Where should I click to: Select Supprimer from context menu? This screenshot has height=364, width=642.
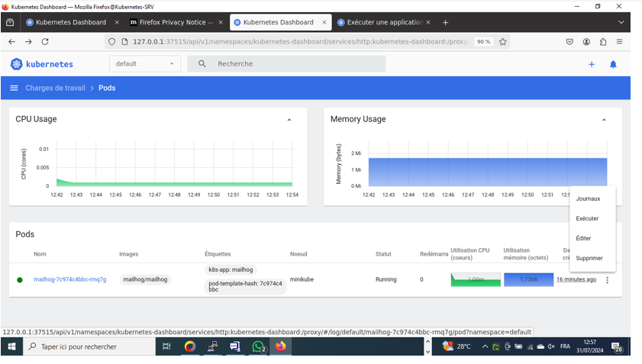(x=589, y=258)
